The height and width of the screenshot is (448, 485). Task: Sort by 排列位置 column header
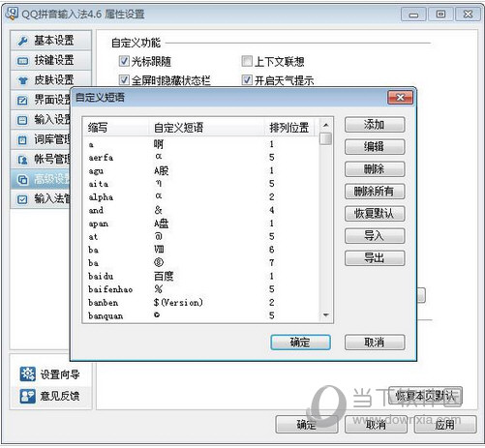(289, 128)
